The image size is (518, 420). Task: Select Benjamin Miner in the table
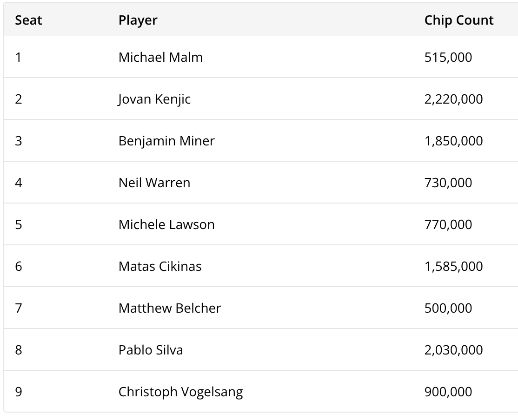166,141
